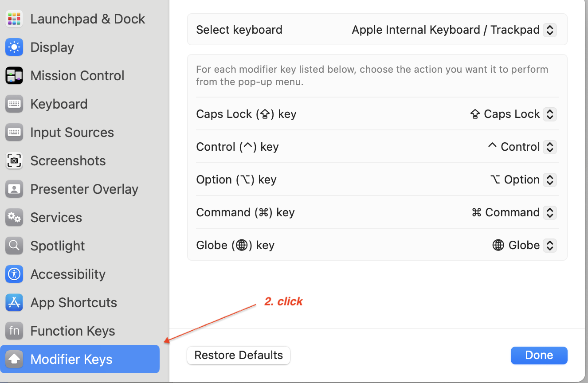Select the App Shortcuts icon
Screen dimensions: 588x383
[x=14, y=302]
